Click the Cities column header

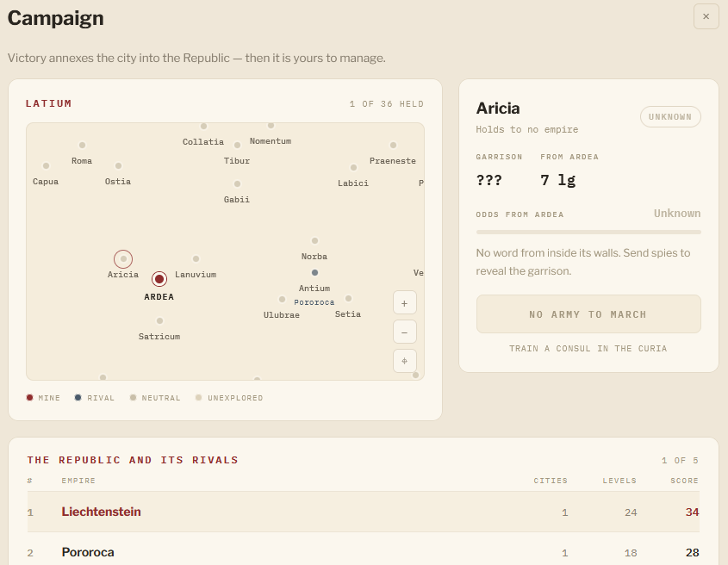pyautogui.click(x=551, y=481)
